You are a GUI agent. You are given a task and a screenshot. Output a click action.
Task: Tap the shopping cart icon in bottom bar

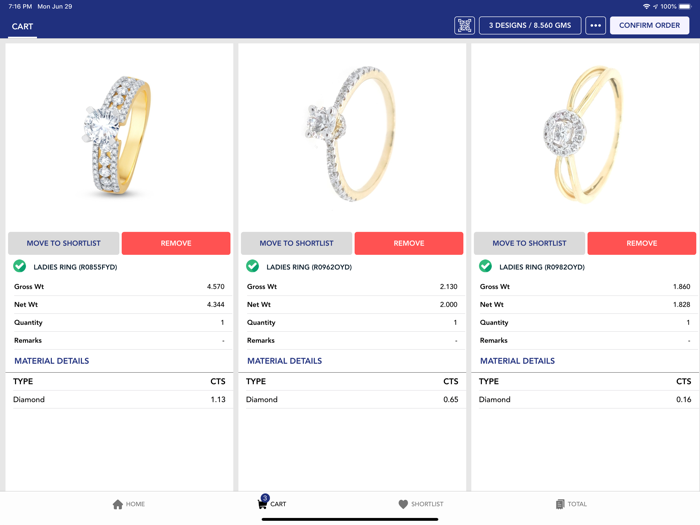(263, 503)
